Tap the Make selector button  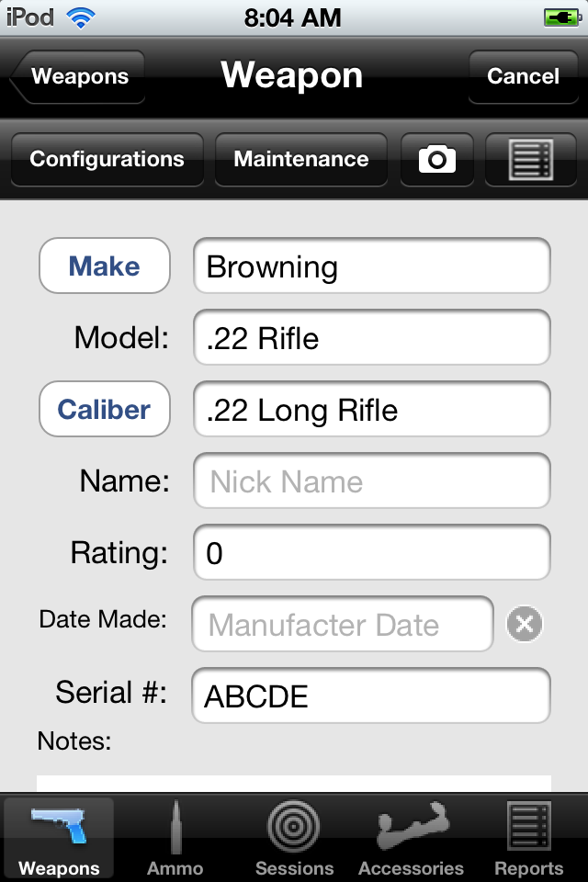pyautogui.click(x=104, y=266)
